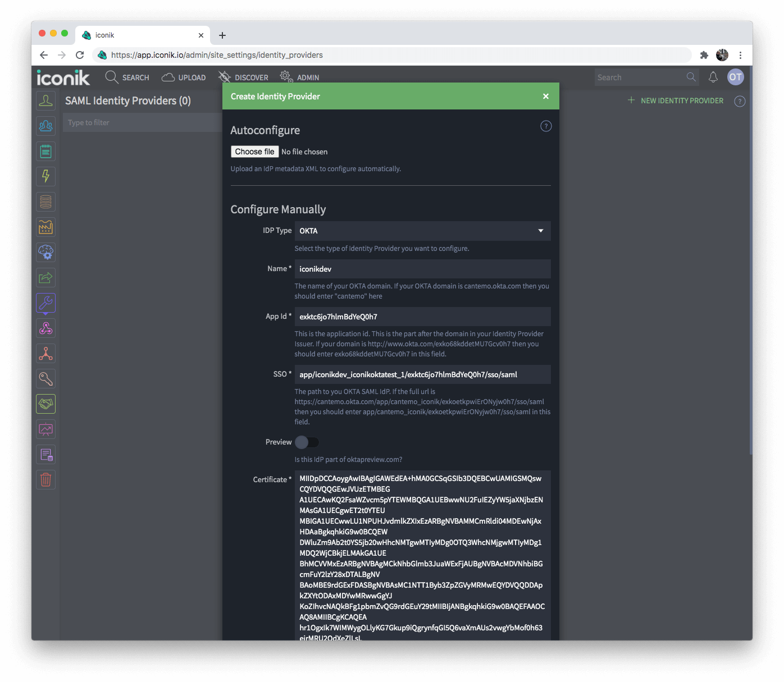Click the Autoconfigure help question mark icon
Image resolution: width=784 pixels, height=682 pixels.
tap(545, 126)
